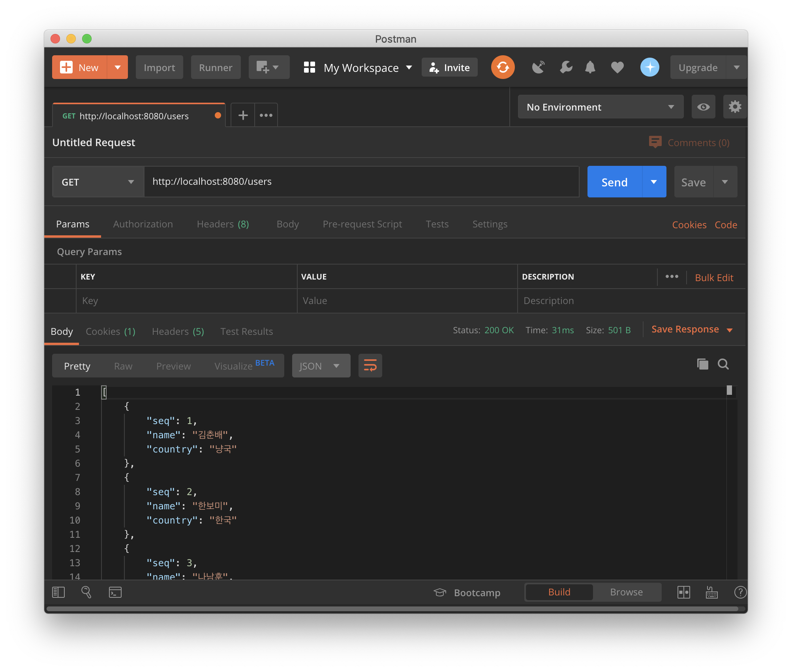Click the Bulk Edit link
This screenshot has width=792, height=672.
(x=714, y=278)
